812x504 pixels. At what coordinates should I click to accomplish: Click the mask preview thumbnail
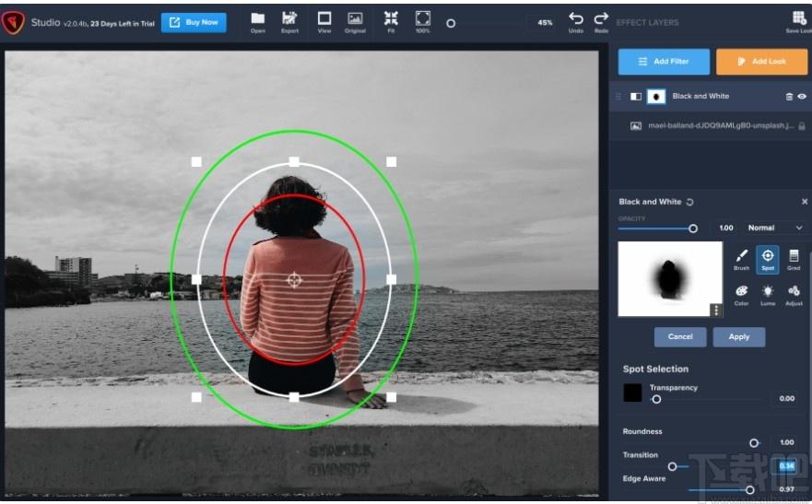(668, 278)
